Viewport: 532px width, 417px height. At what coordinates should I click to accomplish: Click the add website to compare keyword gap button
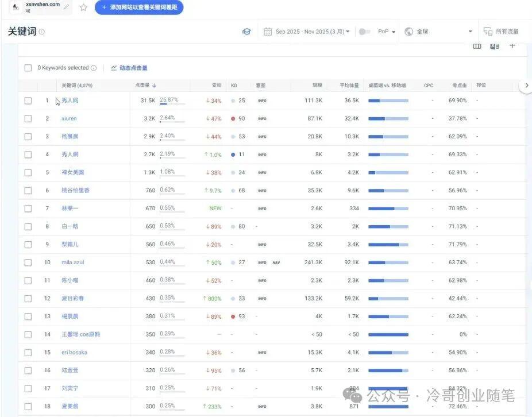click(139, 7)
